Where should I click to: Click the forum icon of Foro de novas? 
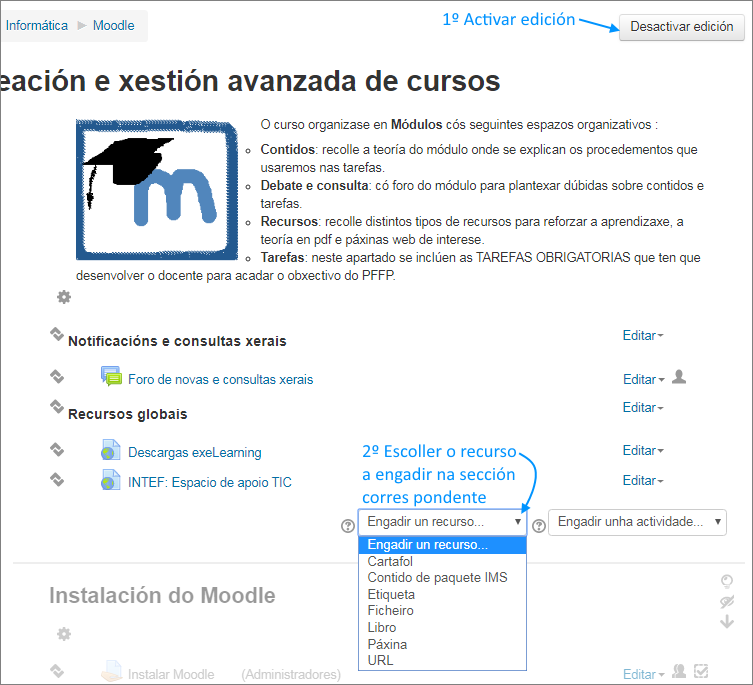tap(111, 376)
